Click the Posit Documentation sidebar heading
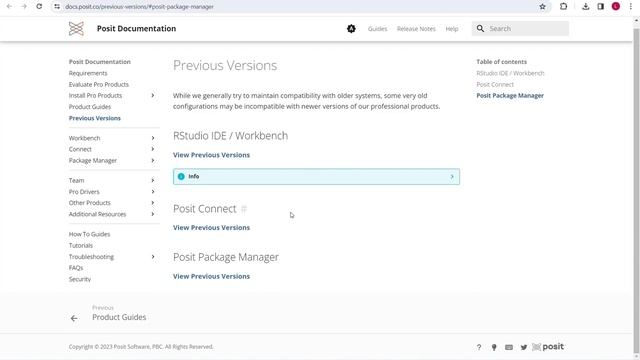This screenshot has width=640, height=360. pyautogui.click(x=99, y=62)
